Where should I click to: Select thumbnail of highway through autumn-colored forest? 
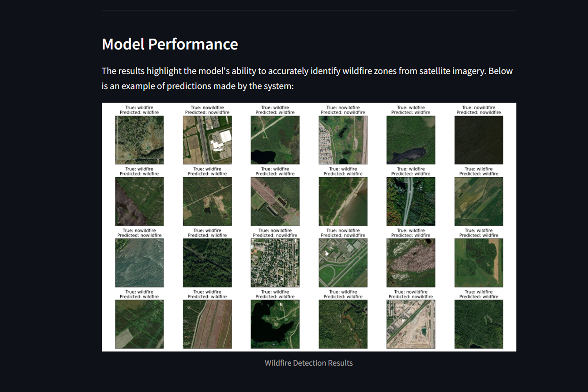(411, 202)
